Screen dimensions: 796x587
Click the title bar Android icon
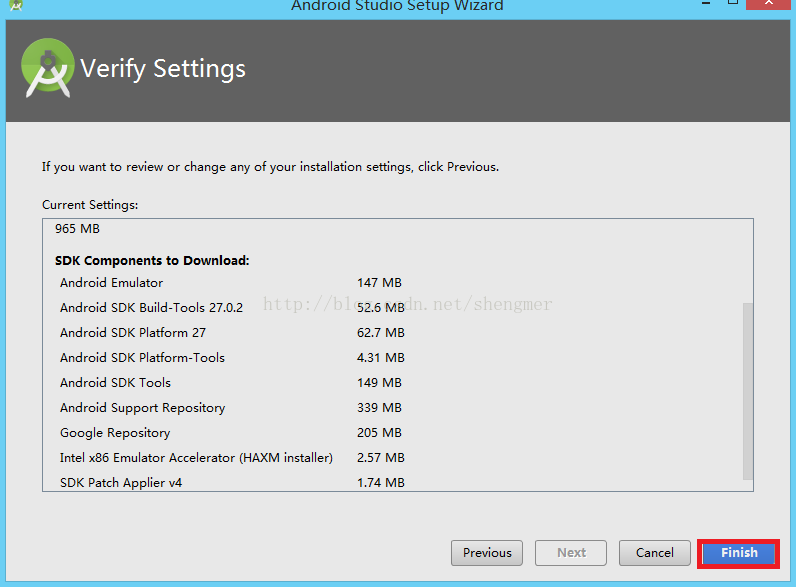click(16, 5)
